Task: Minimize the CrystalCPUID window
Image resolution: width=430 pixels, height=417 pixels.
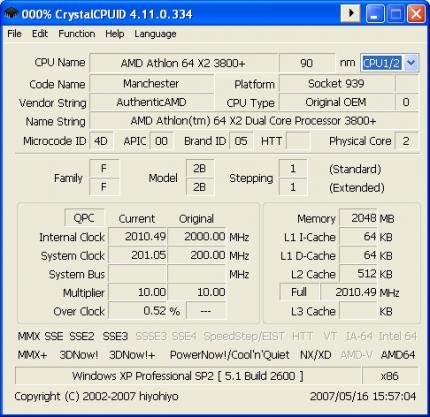Action: click(375, 14)
